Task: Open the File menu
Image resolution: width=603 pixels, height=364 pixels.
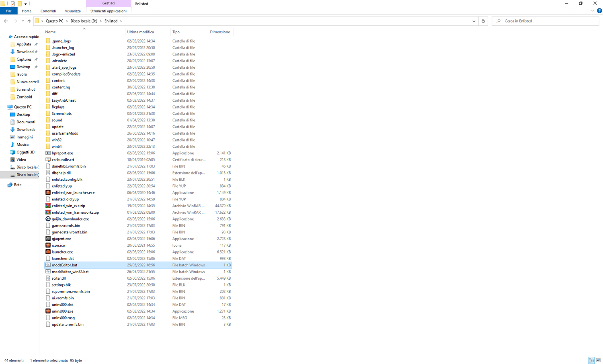Action: [x=8, y=11]
